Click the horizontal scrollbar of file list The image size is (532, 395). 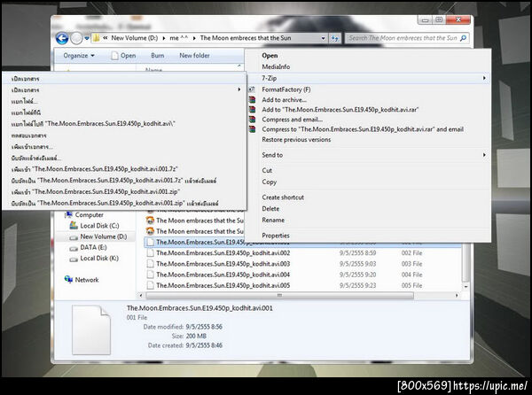279,296
